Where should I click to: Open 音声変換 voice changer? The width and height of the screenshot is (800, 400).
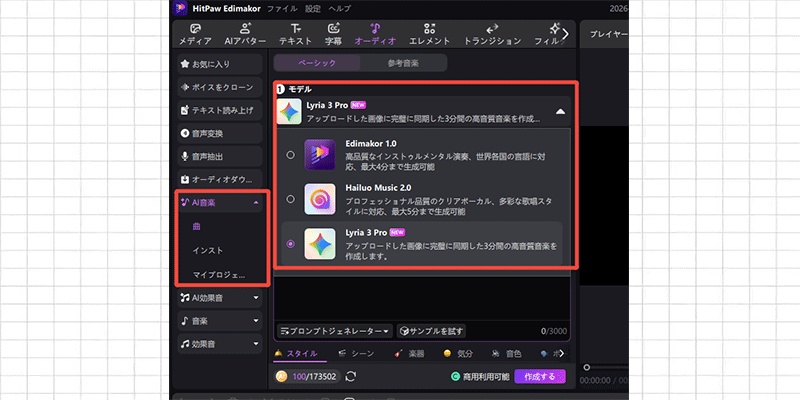[220, 134]
